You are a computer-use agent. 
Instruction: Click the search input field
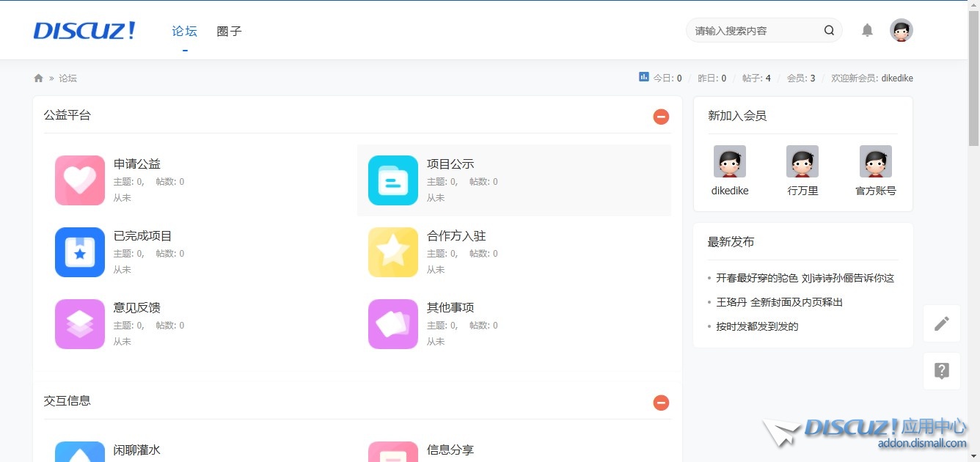[756, 31]
